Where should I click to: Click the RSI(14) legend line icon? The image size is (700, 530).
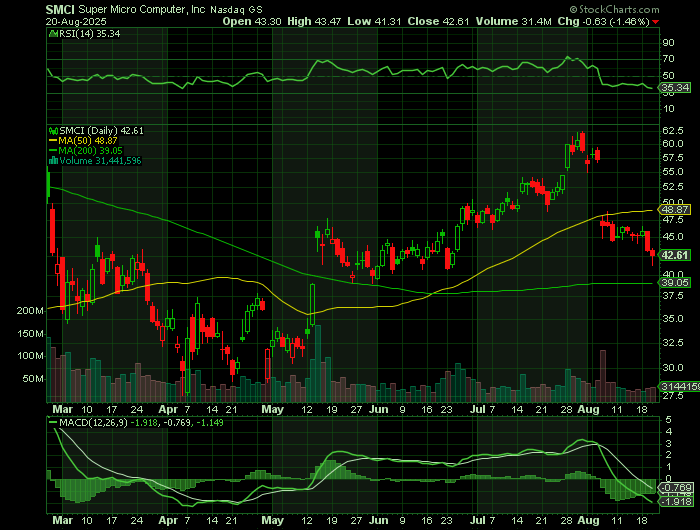pos(53,33)
